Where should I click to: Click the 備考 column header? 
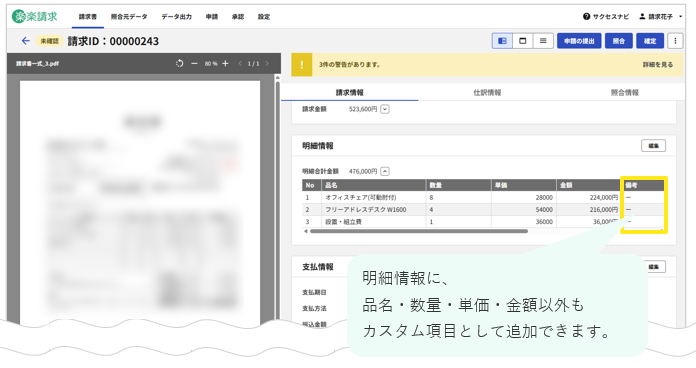pyautogui.click(x=644, y=185)
